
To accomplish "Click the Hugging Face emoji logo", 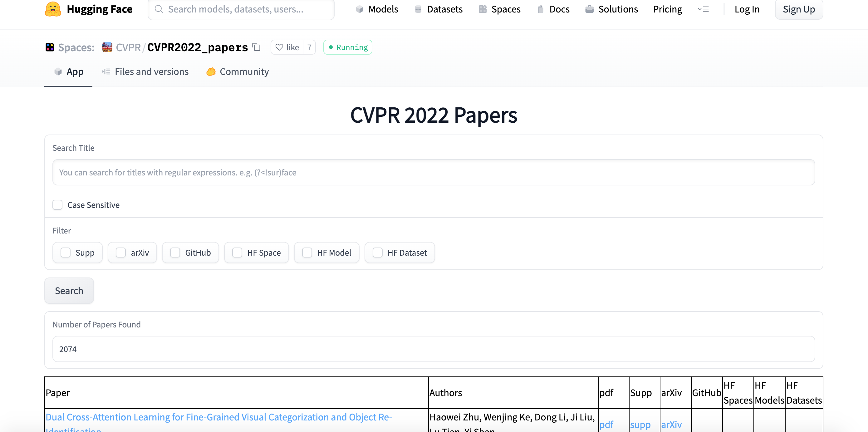I will coord(53,9).
